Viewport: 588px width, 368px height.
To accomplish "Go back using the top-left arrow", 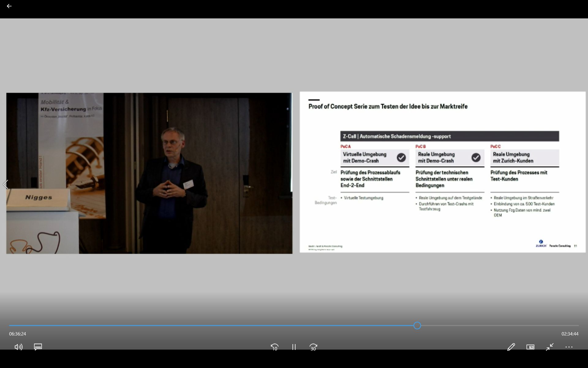I will click(x=9, y=6).
